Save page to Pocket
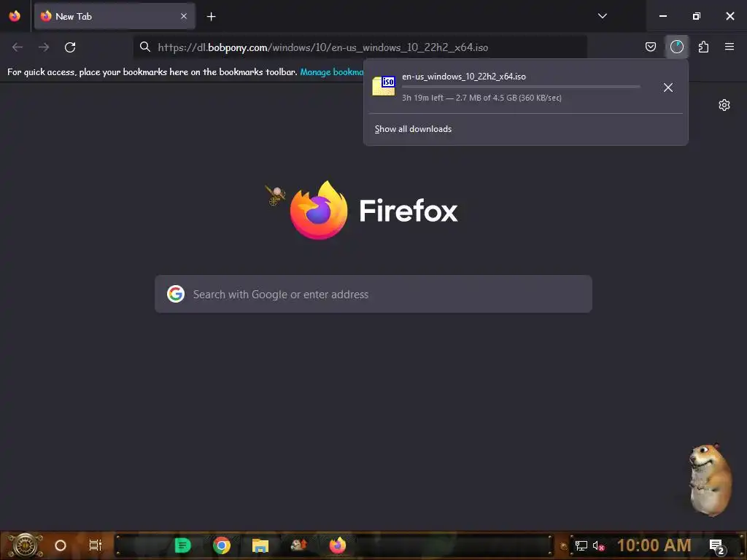This screenshot has width=747, height=560. pyautogui.click(x=650, y=47)
